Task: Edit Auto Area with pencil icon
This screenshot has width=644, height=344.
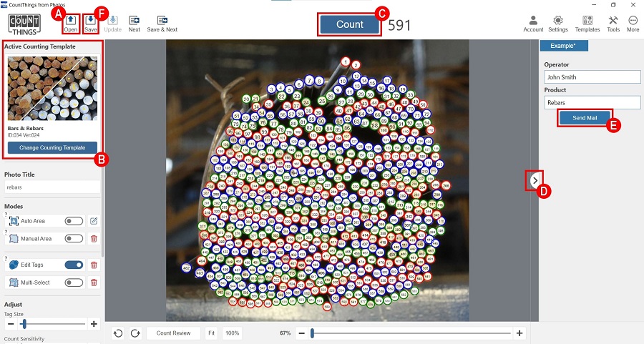Action: tap(93, 221)
